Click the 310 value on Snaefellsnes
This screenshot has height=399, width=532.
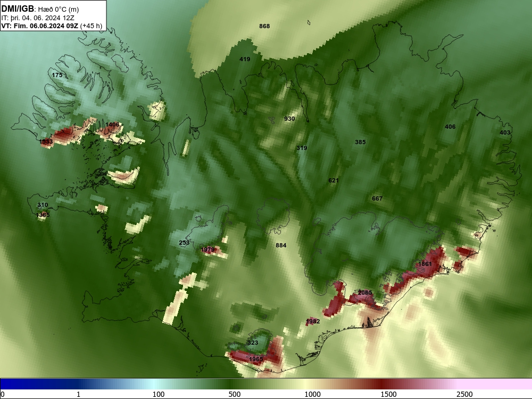[x=43, y=205]
